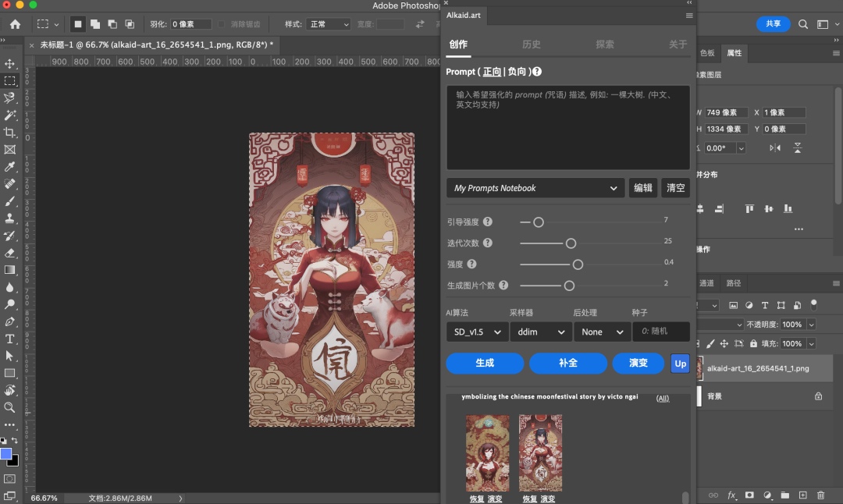Select the Path Selection tool

(9, 356)
